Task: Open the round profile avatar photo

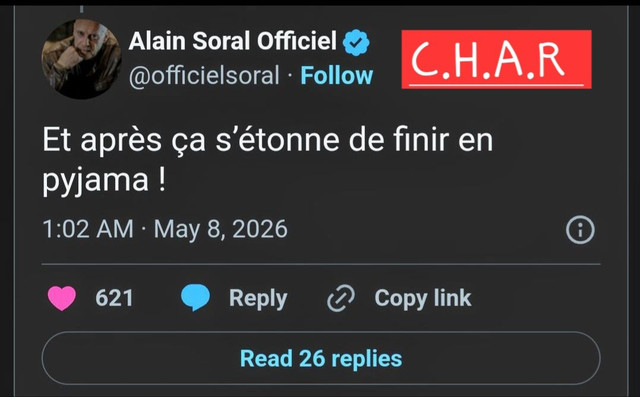Action: [x=81, y=59]
